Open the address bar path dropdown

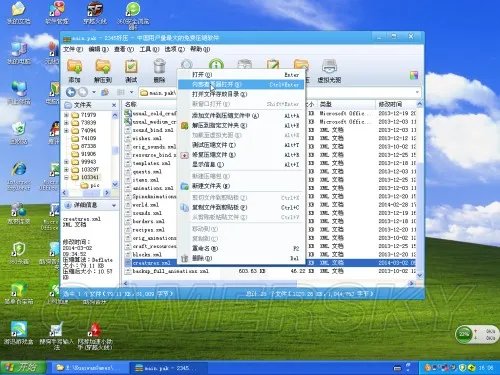tap(417, 92)
